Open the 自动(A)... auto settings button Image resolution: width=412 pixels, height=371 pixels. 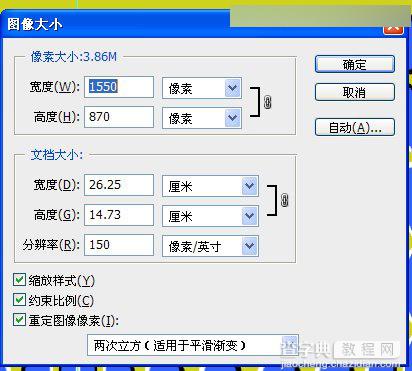[x=355, y=127]
